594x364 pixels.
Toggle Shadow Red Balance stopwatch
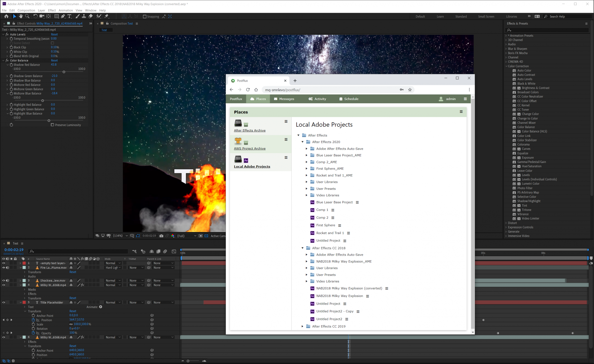tap(11, 65)
